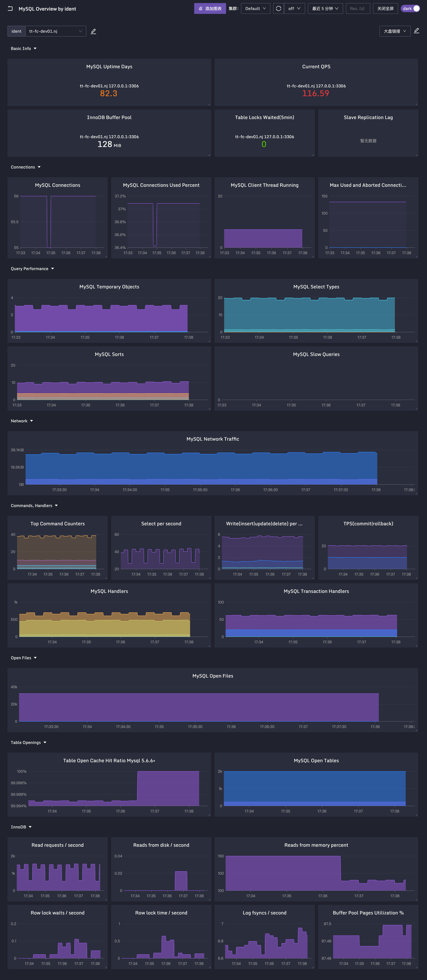
Task: Click the MySQL Overview by ident title
Action: (47, 9)
